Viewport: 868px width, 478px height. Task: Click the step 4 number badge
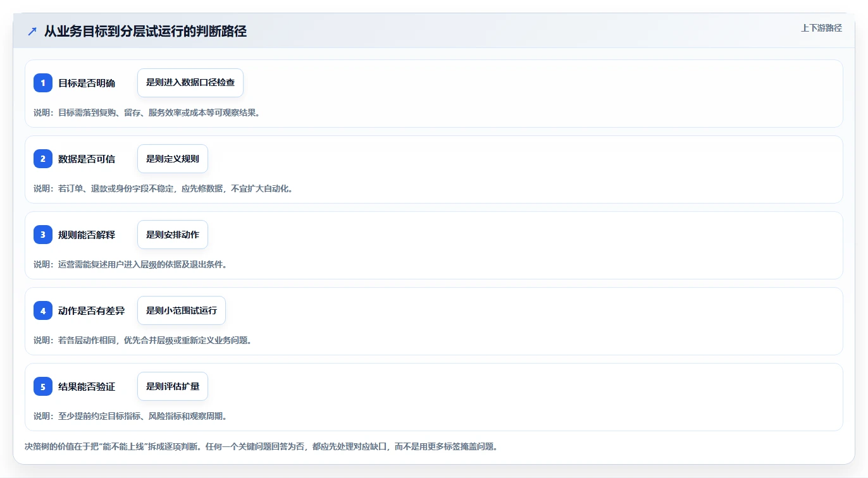[x=43, y=310]
